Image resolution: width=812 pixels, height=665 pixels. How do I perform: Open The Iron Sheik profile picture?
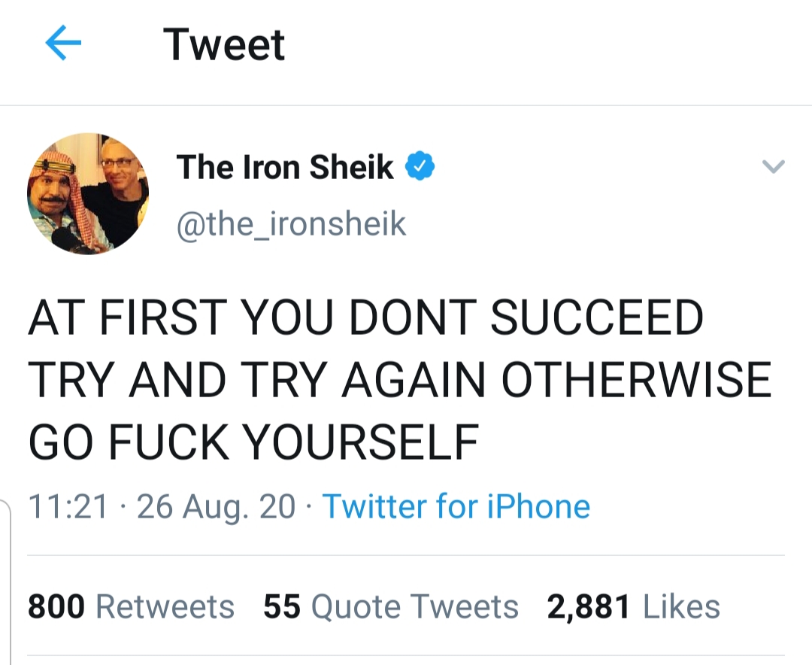pyautogui.click(x=88, y=194)
